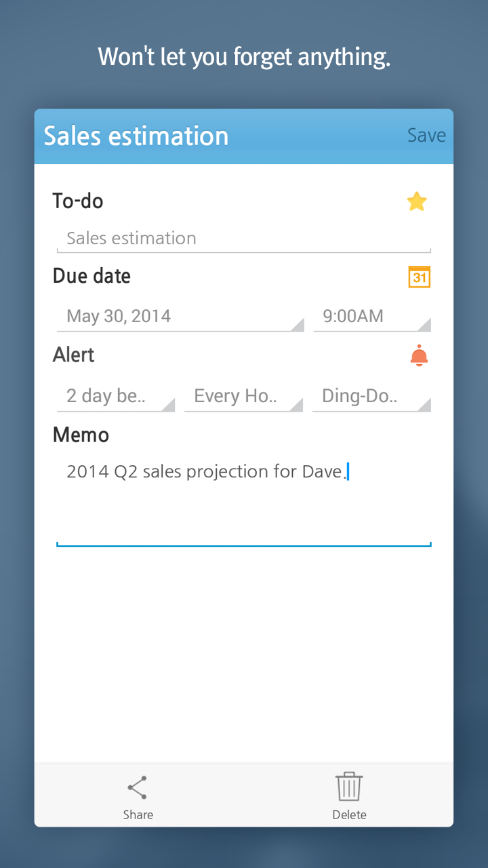Toggle the yellow star favorite icon
Image resolution: width=488 pixels, height=868 pixels.
click(417, 201)
